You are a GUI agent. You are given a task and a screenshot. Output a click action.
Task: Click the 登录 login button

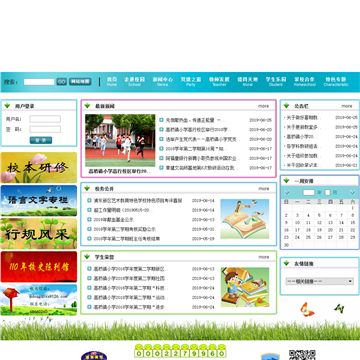point(41,140)
